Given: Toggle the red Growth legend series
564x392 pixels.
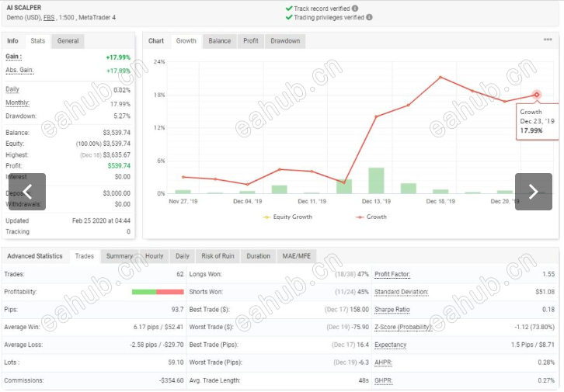Looking at the screenshot, I should click(x=371, y=217).
